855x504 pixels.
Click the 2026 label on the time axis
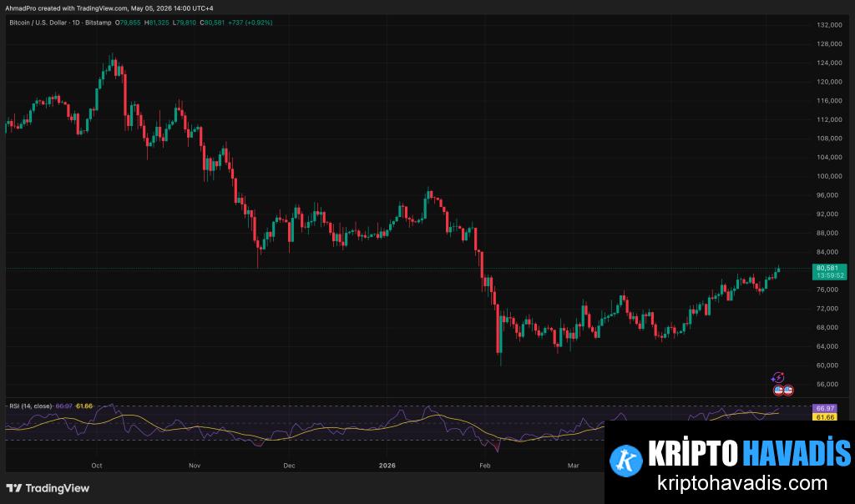click(x=387, y=466)
